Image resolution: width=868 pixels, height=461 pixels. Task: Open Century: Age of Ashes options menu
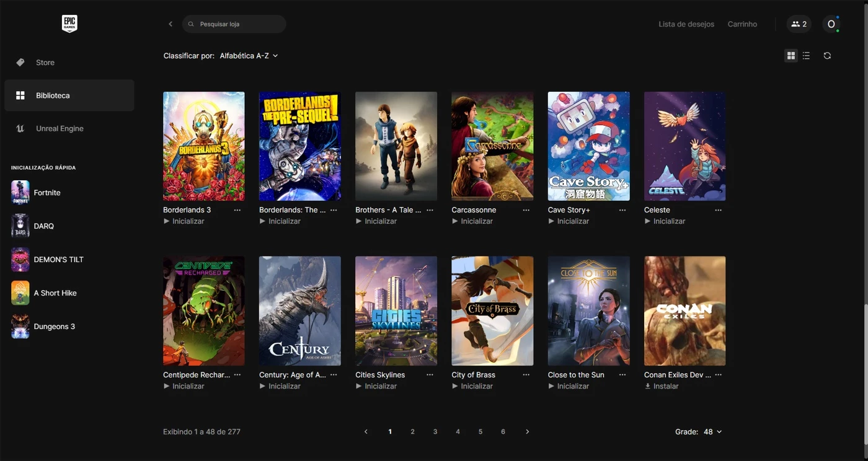[334, 375]
